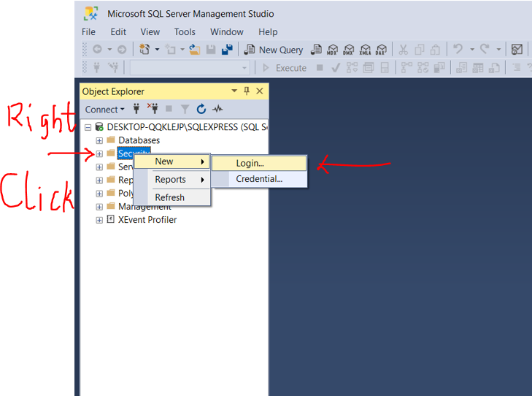Click the Activity Monitor icon in Object Explorer
The height and width of the screenshot is (396, 532).
coord(217,109)
